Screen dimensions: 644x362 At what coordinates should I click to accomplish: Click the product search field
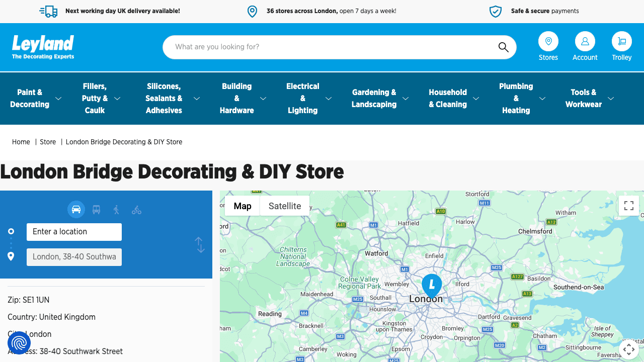(340, 47)
